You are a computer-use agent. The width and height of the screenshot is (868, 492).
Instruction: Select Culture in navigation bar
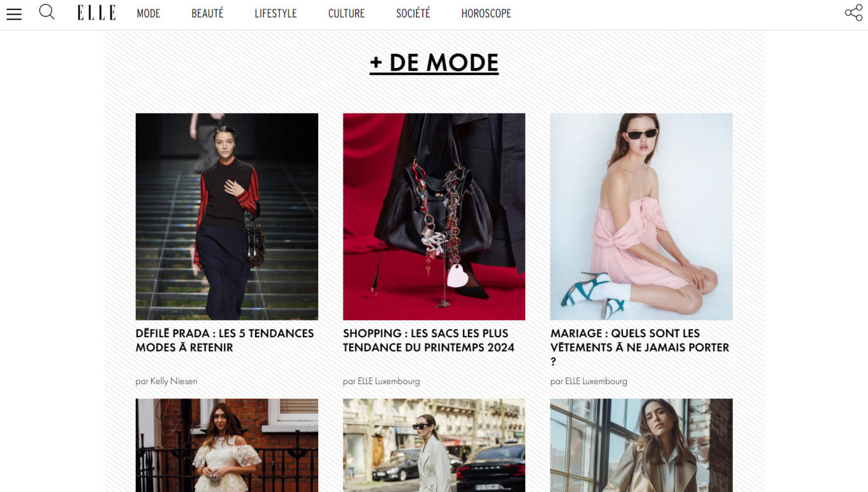point(347,13)
